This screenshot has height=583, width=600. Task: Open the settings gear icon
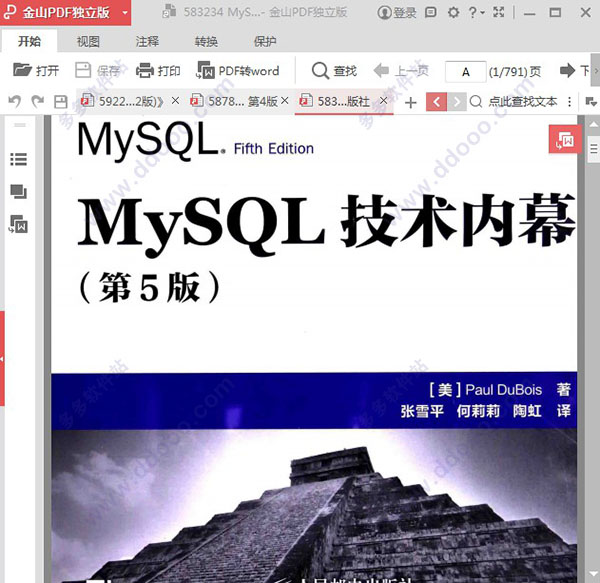click(x=453, y=13)
